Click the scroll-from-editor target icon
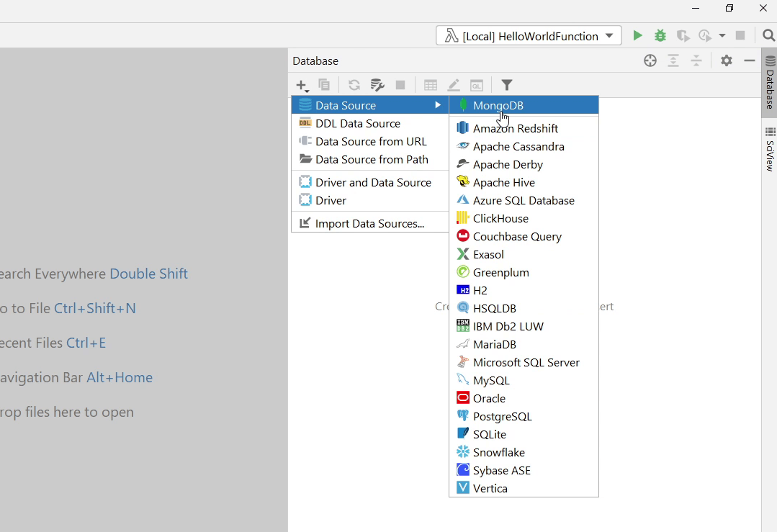777x532 pixels. point(650,60)
